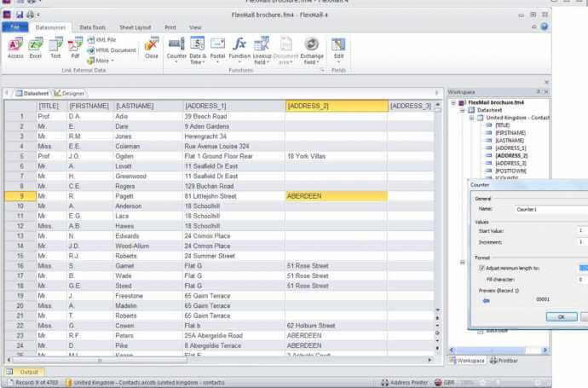
Task: Insert a Function field
Action: [x=239, y=47]
